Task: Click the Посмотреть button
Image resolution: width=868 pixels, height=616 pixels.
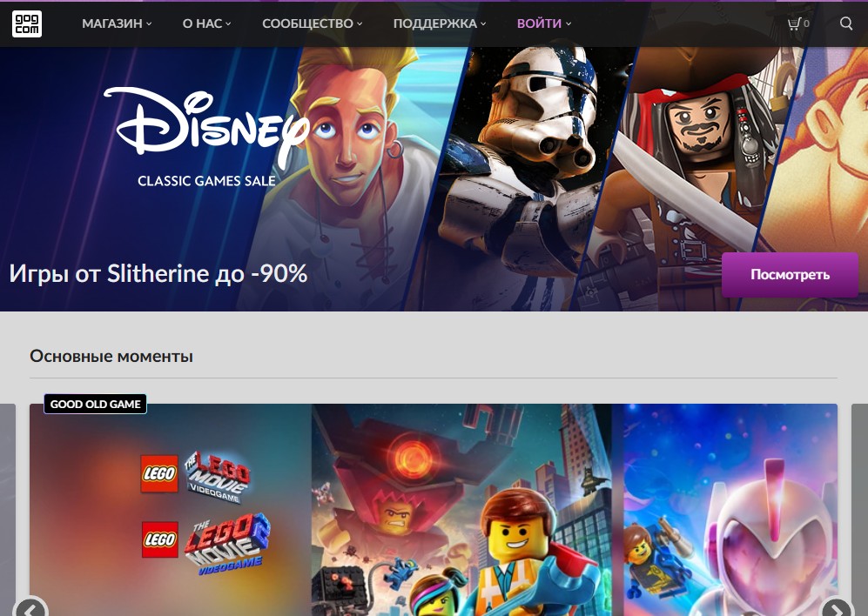Action: point(789,274)
